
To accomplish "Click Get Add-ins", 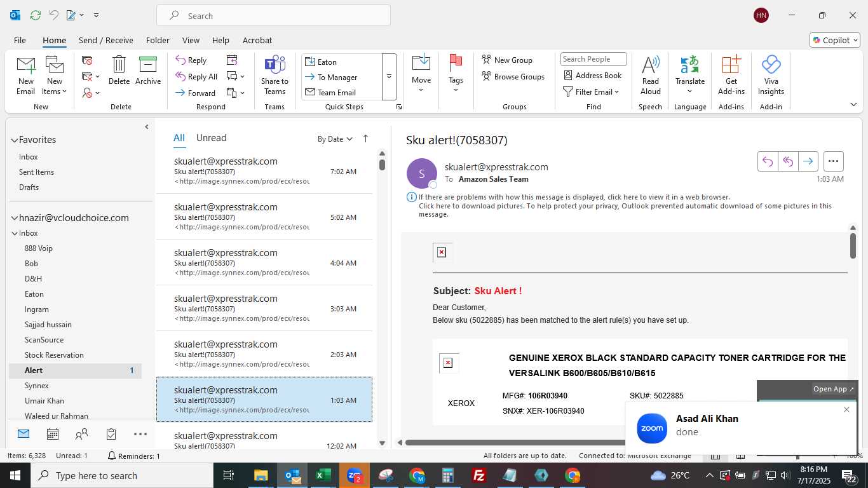I will [x=731, y=75].
